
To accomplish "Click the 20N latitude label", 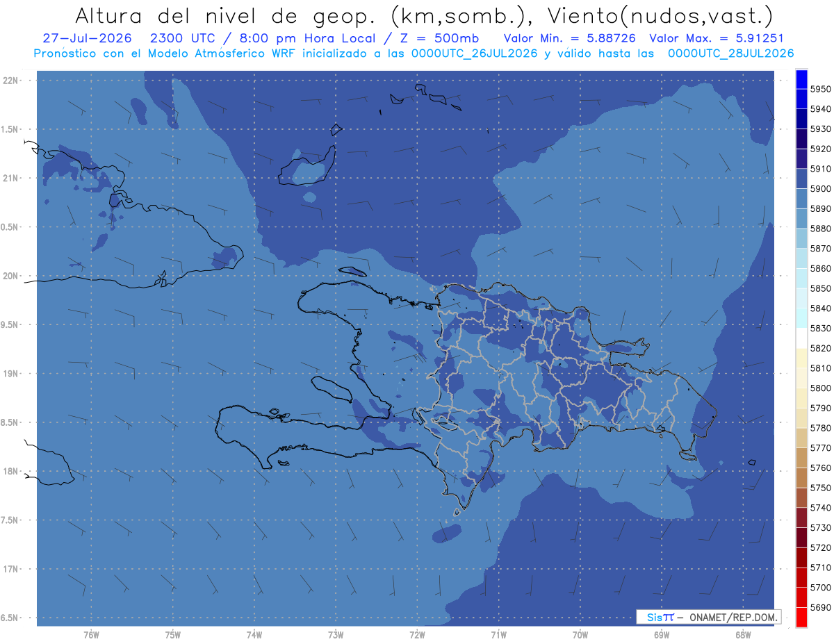I will pos(10,276).
